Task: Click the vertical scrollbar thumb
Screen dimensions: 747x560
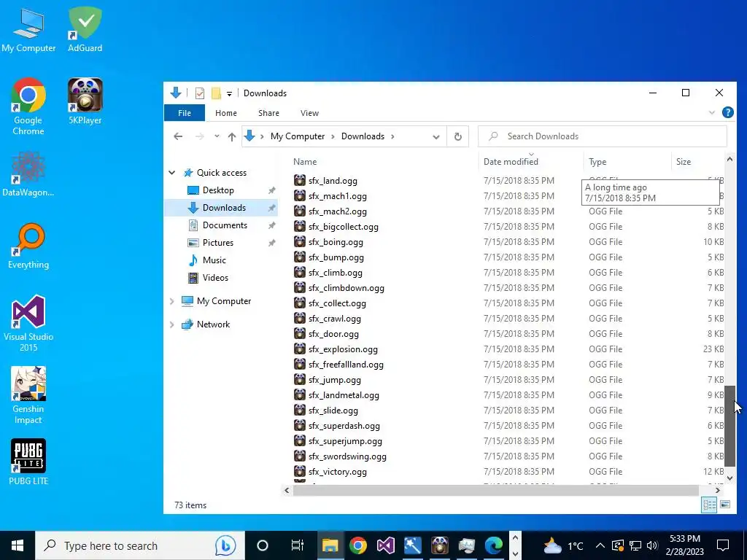Action: [x=729, y=426]
